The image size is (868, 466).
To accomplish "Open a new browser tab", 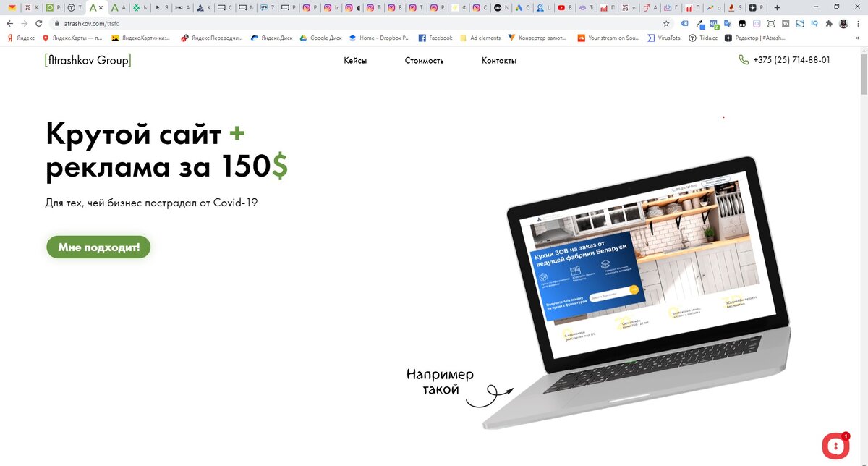I will [777, 7].
